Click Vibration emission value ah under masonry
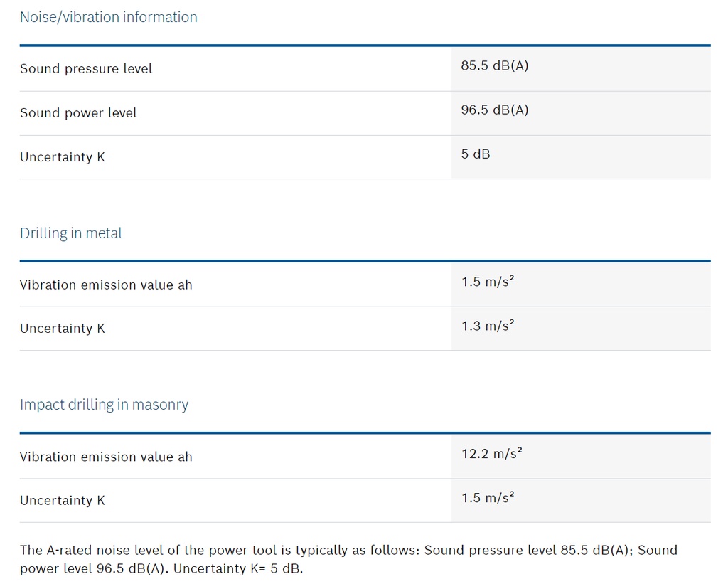 (x=106, y=457)
